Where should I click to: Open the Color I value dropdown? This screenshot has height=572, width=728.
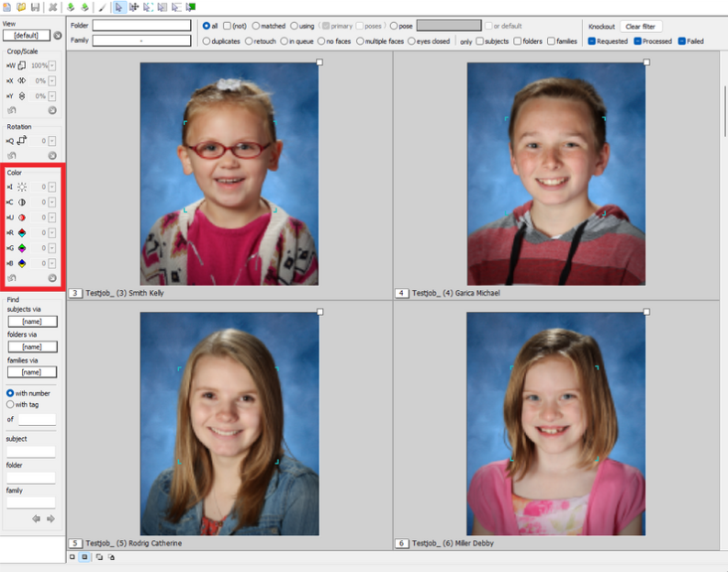(52, 187)
